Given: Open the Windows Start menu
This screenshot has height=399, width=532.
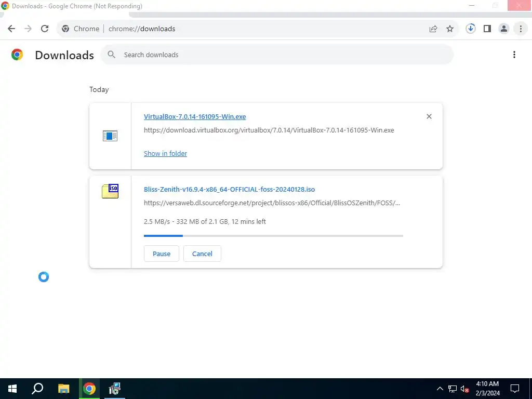Looking at the screenshot, I should coord(12,389).
